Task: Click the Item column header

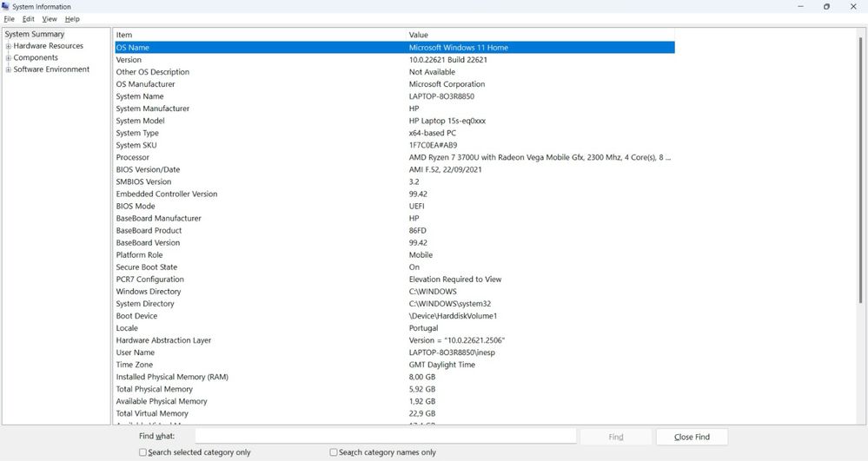Action: pos(260,35)
